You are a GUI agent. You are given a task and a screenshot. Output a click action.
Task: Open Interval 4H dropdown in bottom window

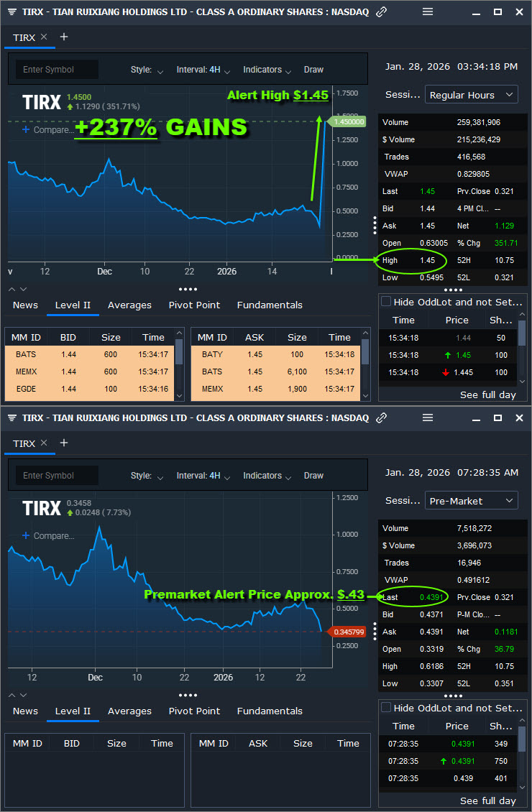(x=203, y=476)
